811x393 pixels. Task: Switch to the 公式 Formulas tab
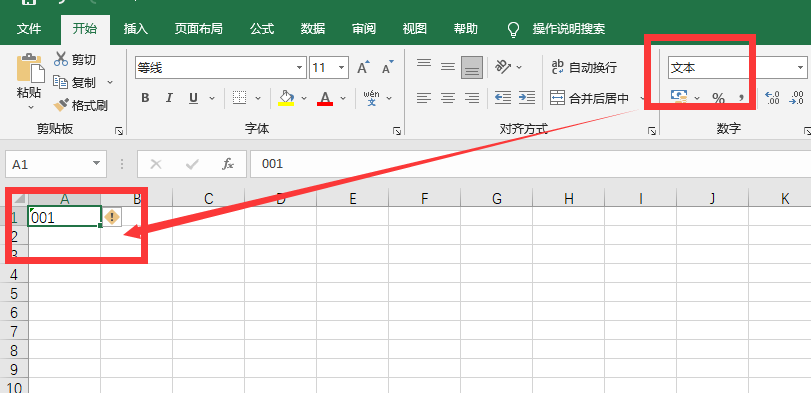click(262, 28)
